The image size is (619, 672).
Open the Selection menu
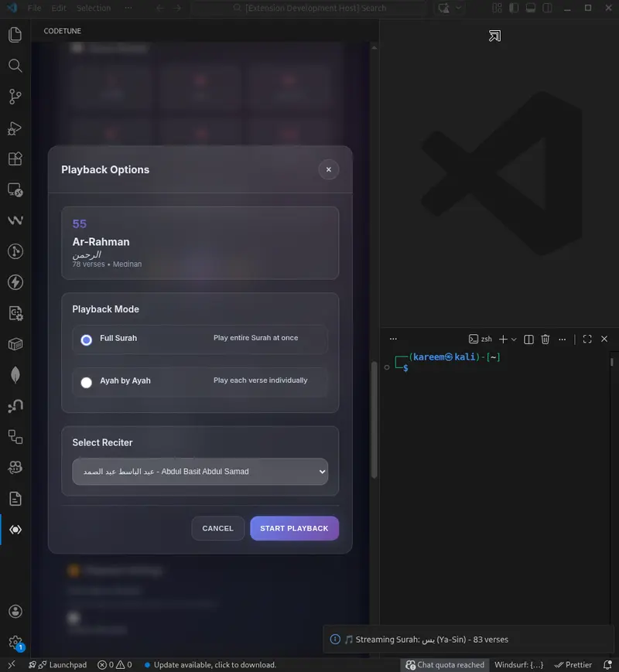point(94,9)
